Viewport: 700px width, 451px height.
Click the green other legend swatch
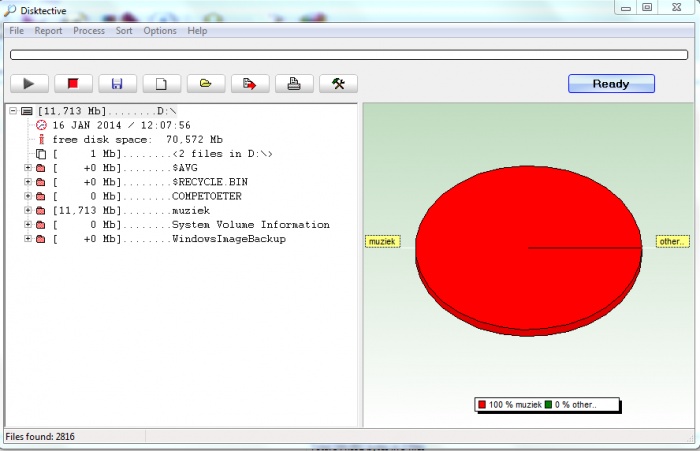point(548,405)
